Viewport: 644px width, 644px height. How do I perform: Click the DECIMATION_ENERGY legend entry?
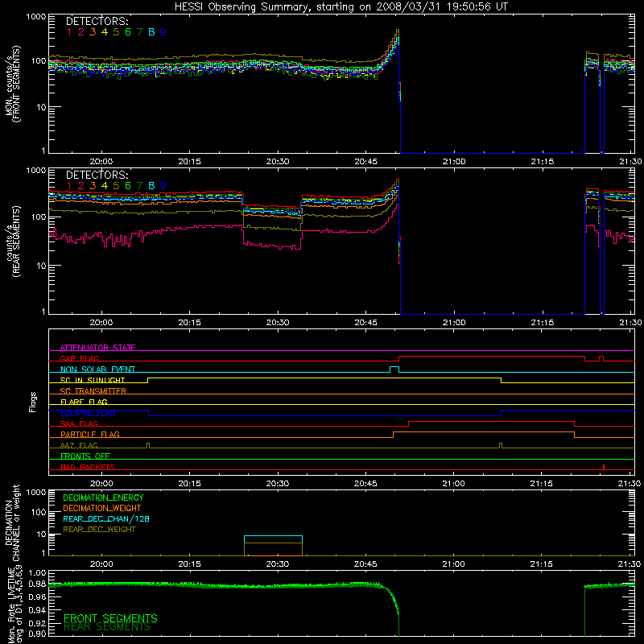(103, 497)
